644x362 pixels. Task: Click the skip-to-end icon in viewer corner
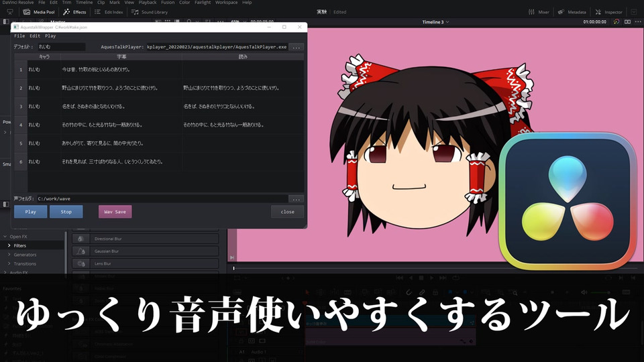[x=232, y=257]
